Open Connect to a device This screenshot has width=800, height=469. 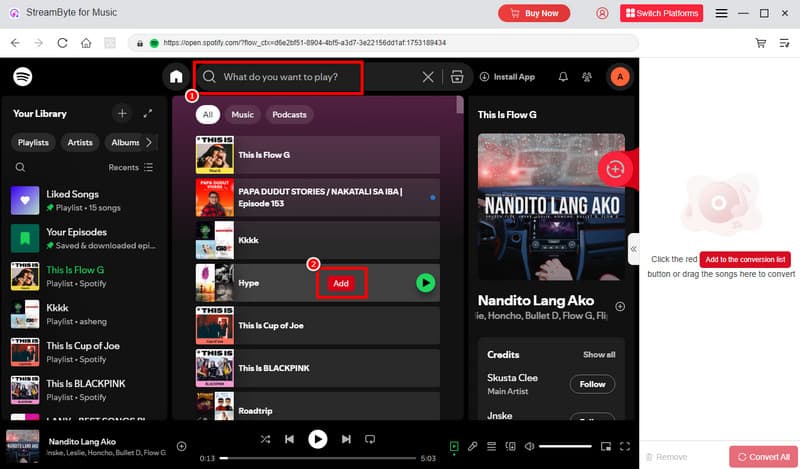pyautogui.click(x=510, y=447)
